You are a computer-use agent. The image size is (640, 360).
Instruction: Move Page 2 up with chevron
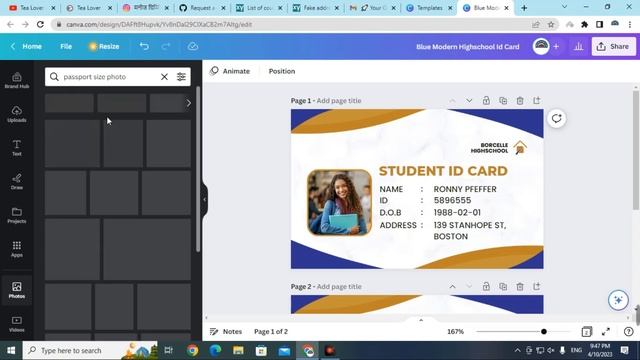(x=452, y=287)
